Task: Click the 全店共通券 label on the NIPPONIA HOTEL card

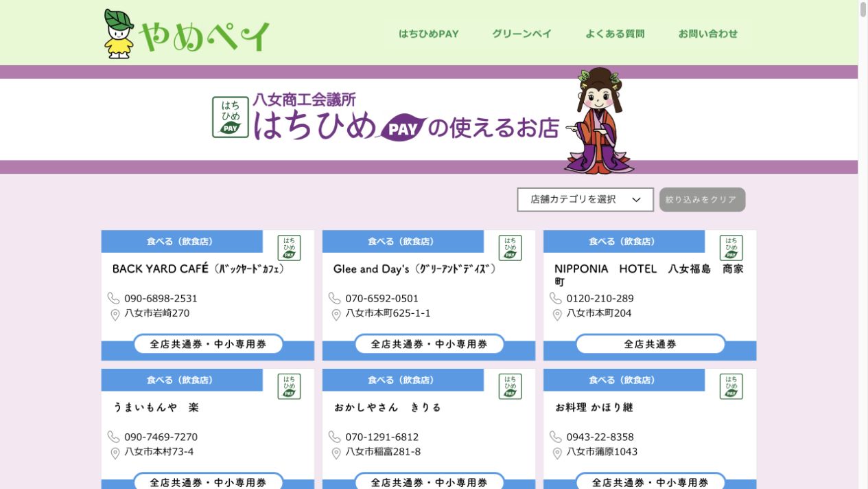Action: point(650,344)
